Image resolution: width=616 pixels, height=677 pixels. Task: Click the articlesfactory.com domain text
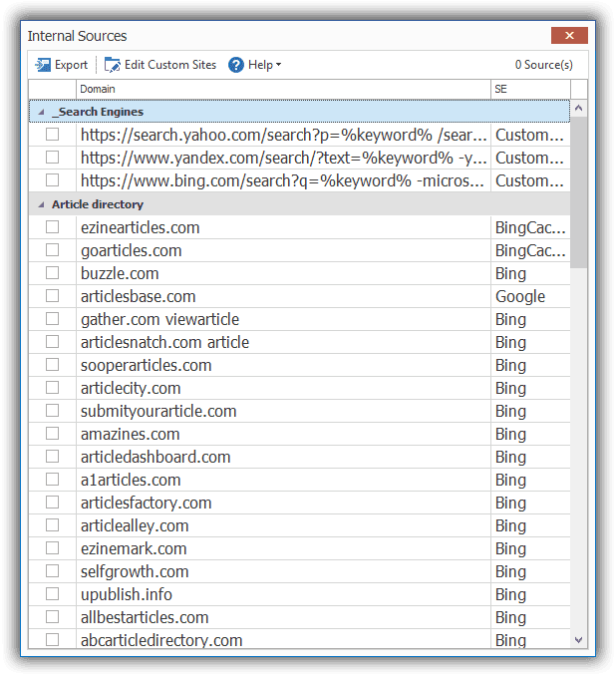pos(146,503)
